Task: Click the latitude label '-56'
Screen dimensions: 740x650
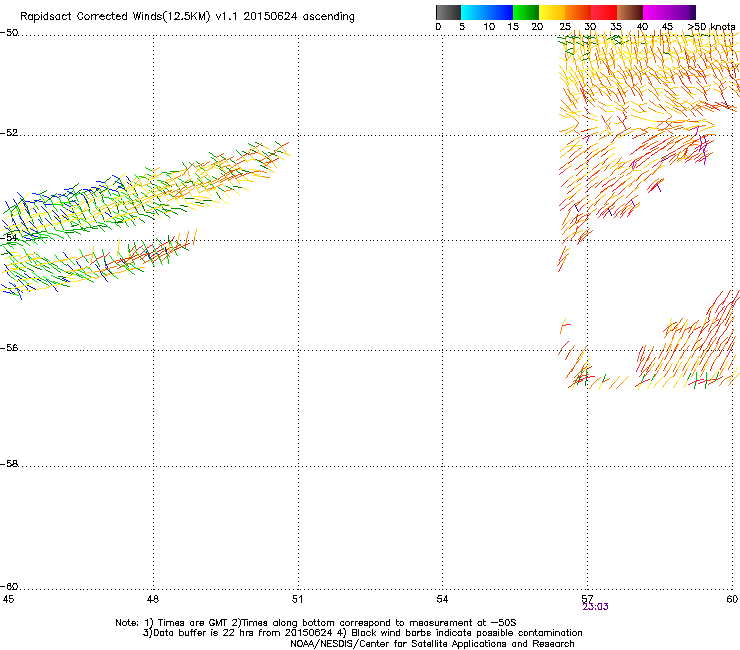Action: 9,348
